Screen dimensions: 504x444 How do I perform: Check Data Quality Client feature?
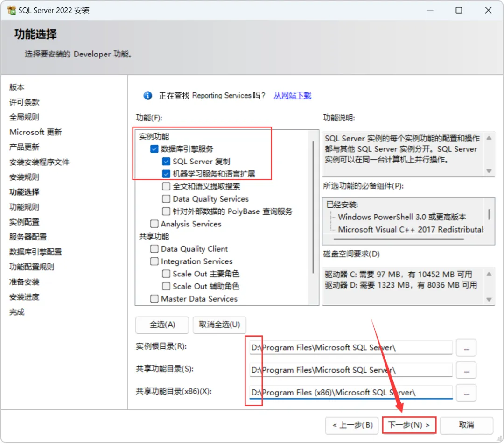coord(154,249)
